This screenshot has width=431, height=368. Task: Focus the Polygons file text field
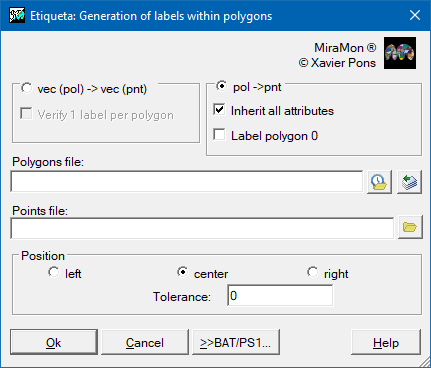[x=187, y=182]
